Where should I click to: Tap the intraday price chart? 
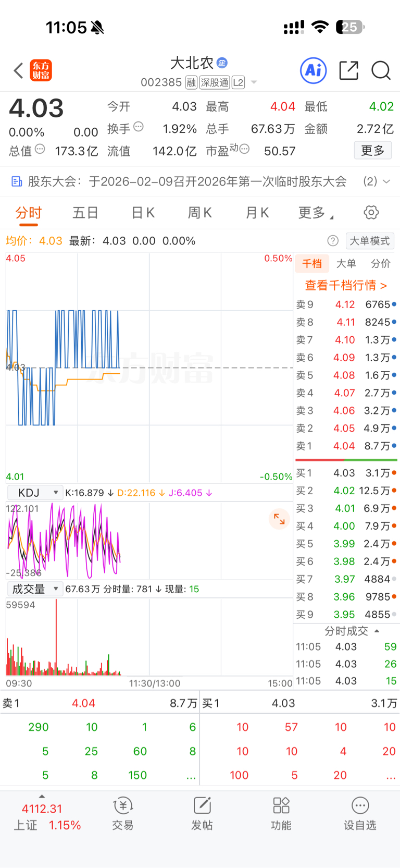coord(149,368)
